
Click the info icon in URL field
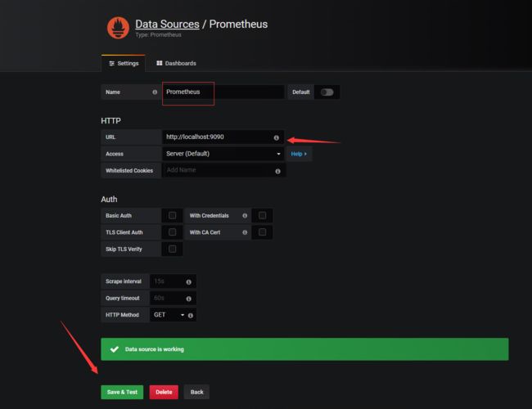pyautogui.click(x=276, y=137)
